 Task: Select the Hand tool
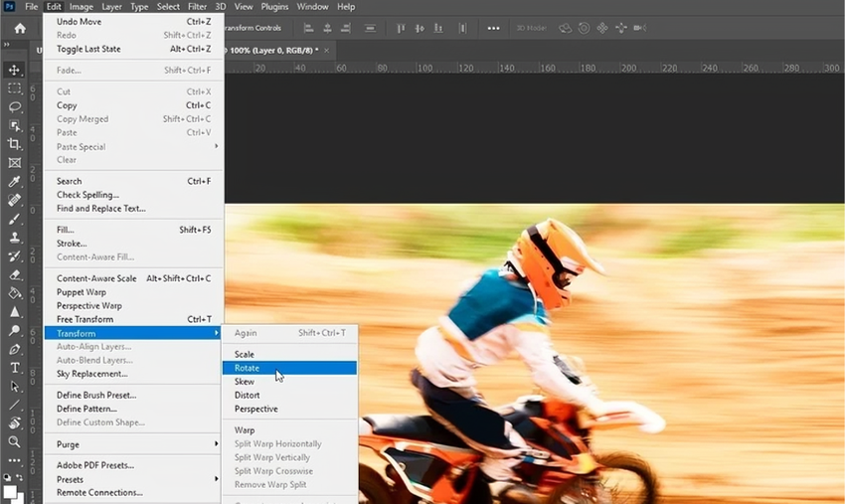[x=15, y=423]
